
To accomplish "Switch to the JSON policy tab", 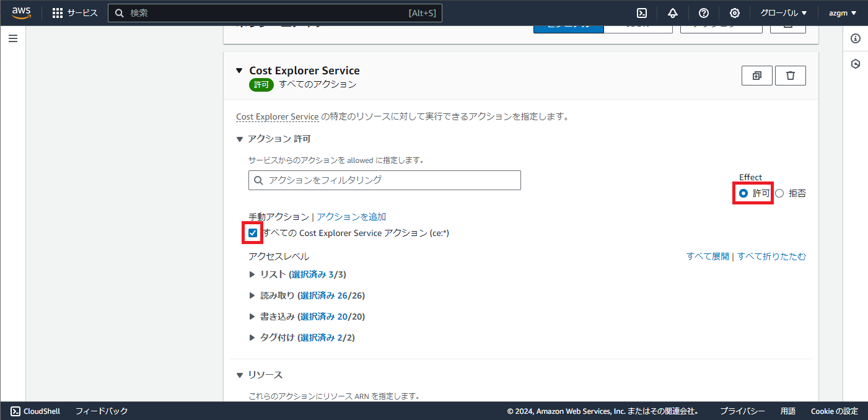I will (x=638, y=27).
